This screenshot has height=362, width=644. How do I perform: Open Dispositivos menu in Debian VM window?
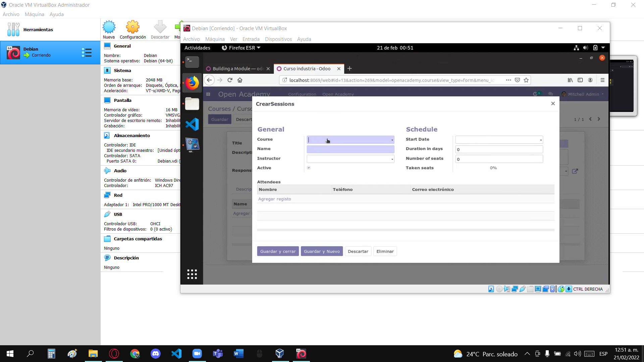click(278, 39)
